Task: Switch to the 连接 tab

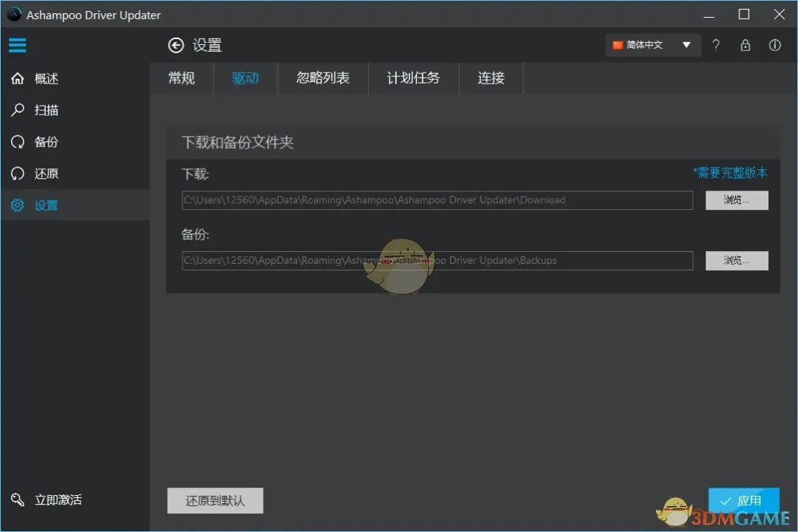Action: click(490, 78)
